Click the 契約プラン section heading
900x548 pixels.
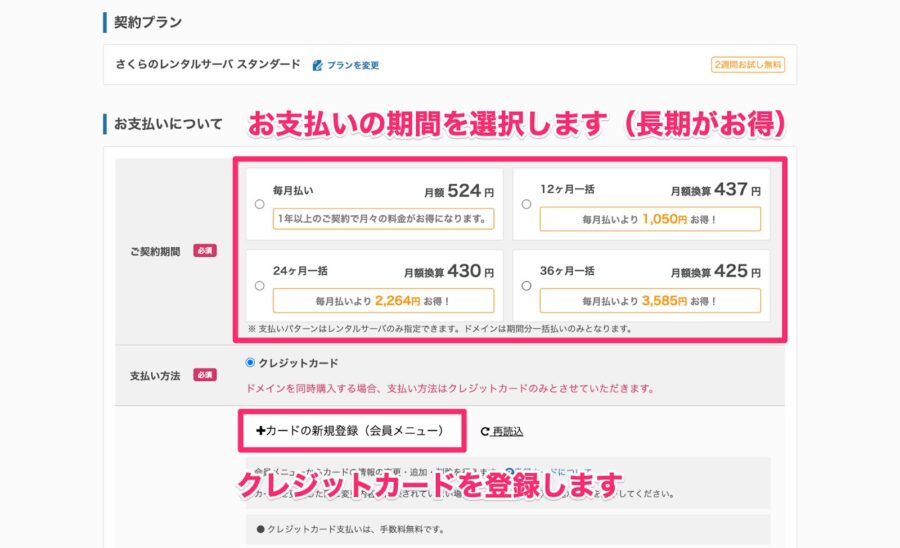(148, 22)
